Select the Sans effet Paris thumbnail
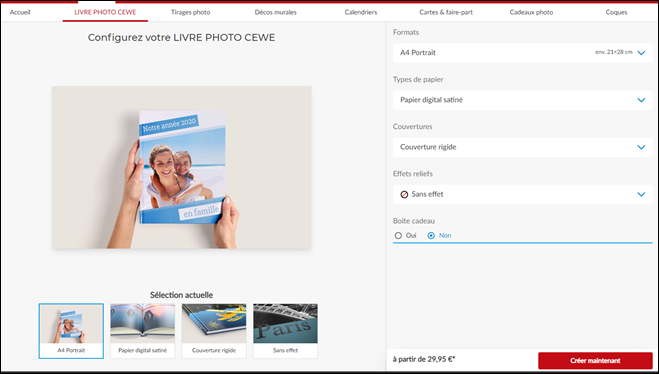Image resolution: width=659 pixels, height=374 pixels. (285, 331)
